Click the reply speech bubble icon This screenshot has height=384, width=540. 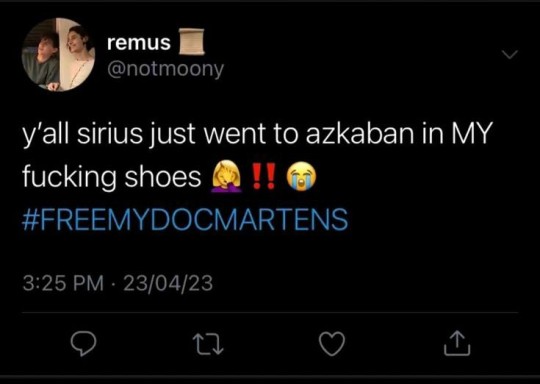pos(83,343)
